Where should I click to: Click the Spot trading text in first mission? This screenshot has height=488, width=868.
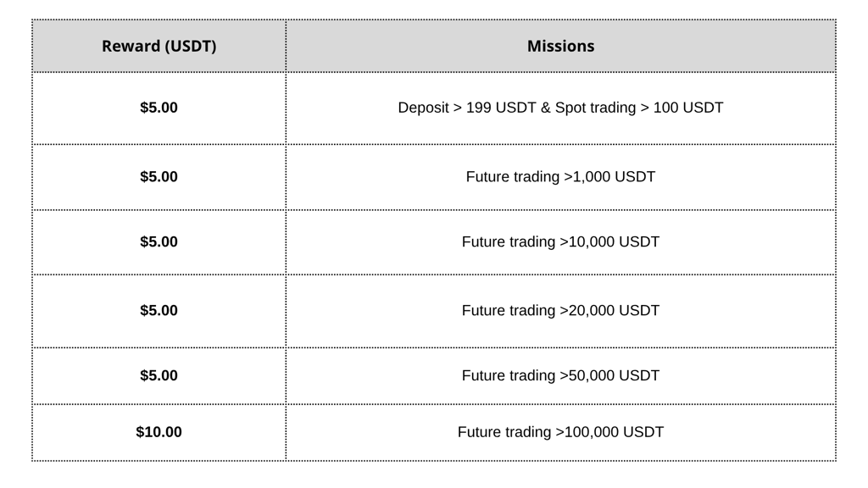pos(596,108)
